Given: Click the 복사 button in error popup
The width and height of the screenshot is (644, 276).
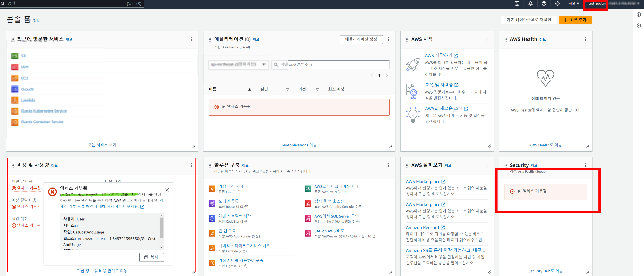Looking at the screenshot, I should [152, 257].
